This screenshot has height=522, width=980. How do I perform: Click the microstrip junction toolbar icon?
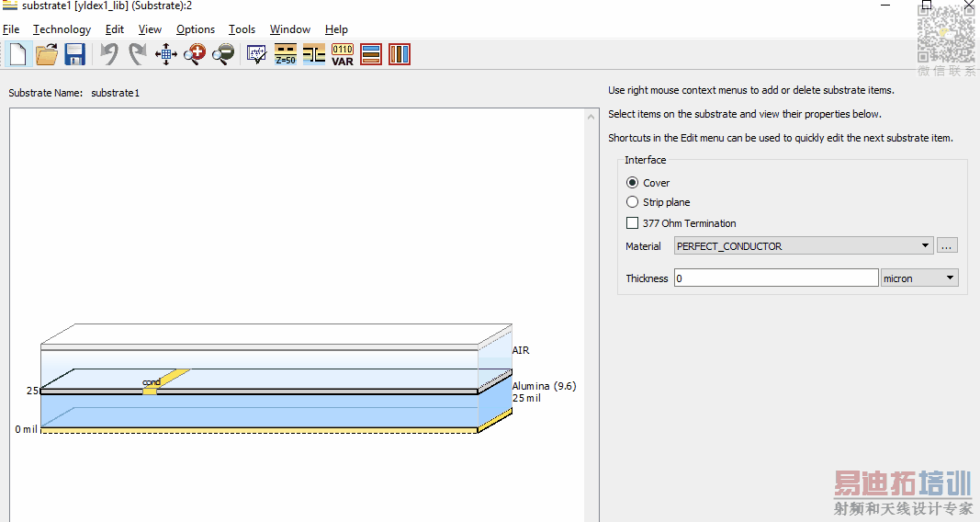coord(314,54)
